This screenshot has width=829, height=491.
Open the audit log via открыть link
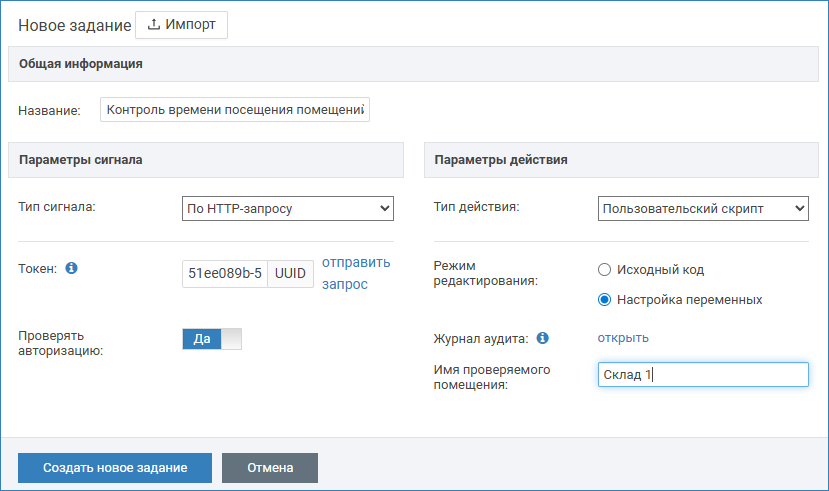click(622, 338)
